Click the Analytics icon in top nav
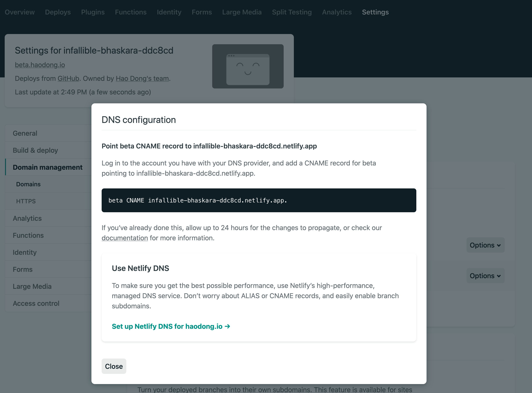The width and height of the screenshot is (532, 393). click(337, 12)
